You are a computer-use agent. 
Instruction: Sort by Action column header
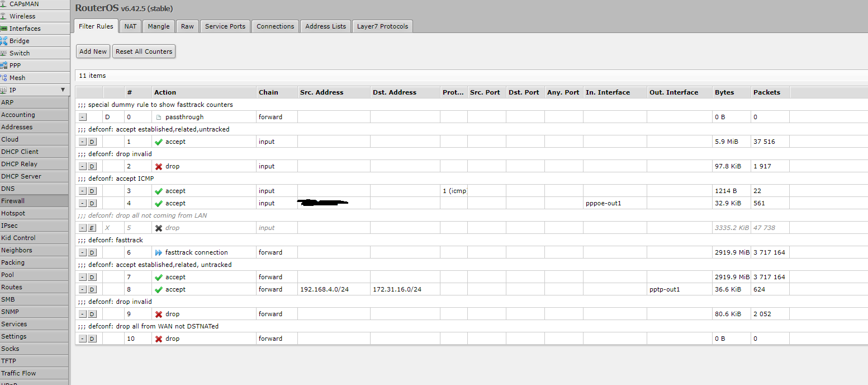[204, 92]
